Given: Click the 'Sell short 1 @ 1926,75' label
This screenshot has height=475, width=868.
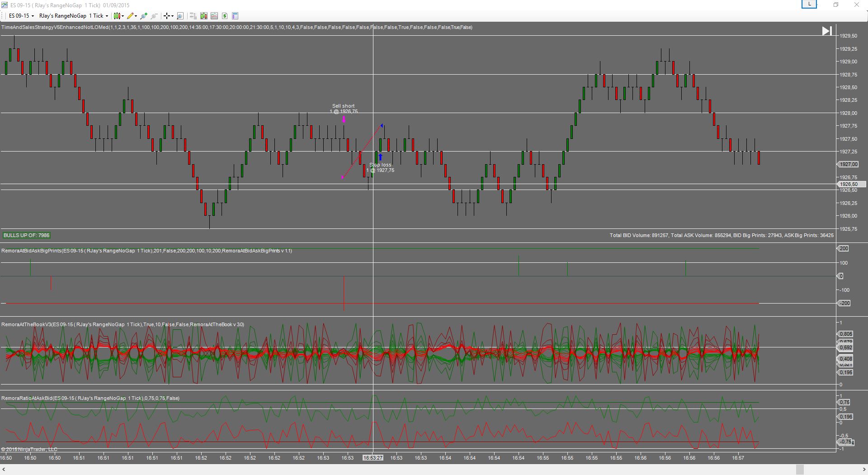Looking at the screenshot, I should click(344, 109).
